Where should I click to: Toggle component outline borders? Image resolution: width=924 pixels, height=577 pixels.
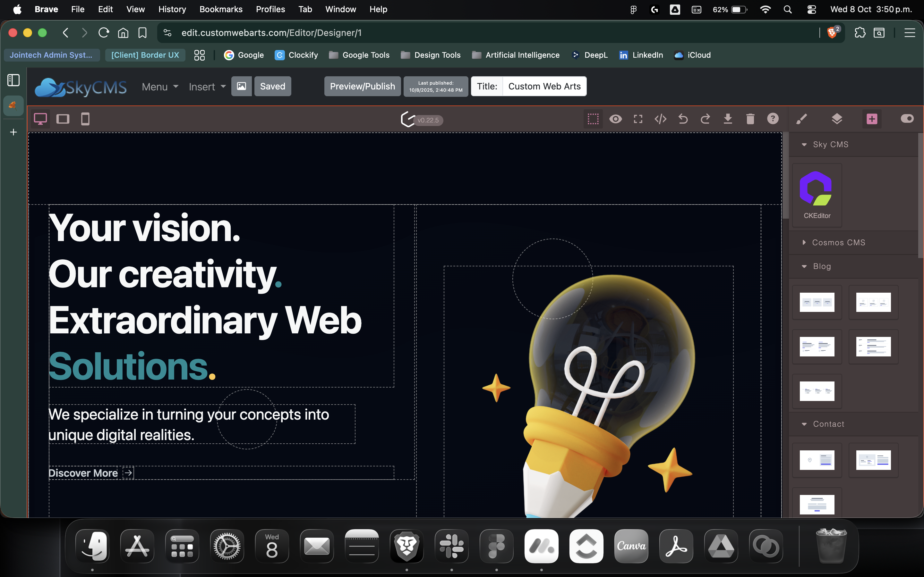point(593,119)
